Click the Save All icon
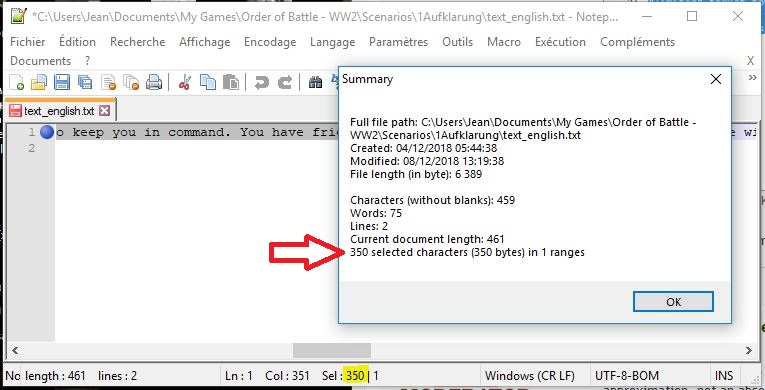Image resolution: width=765 pixels, height=390 pixels. coord(85,82)
